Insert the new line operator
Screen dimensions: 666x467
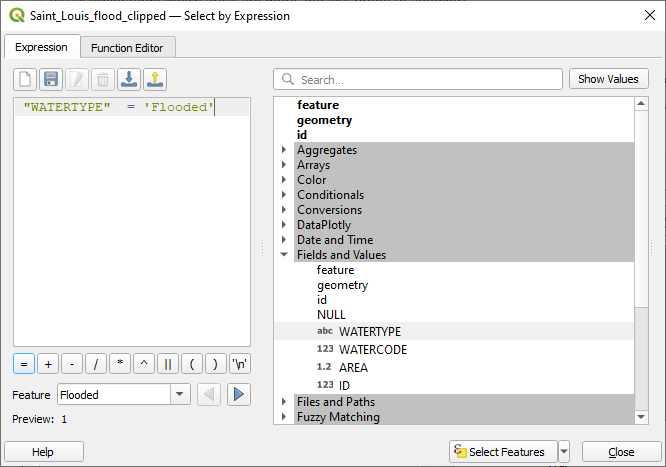pos(239,364)
